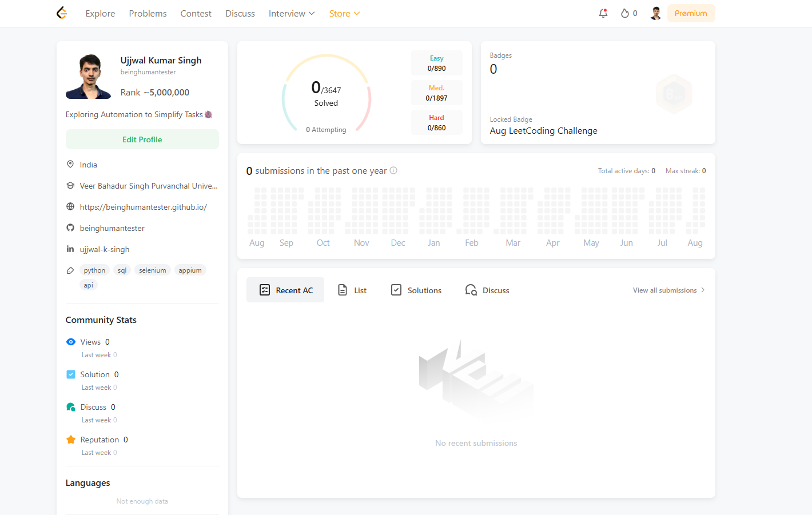Click the Recent AC tab icon
The image size is (812, 515).
(x=265, y=290)
